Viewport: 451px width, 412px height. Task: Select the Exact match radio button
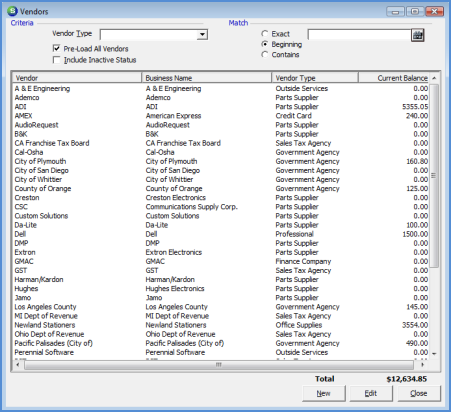click(x=265, y=34)
